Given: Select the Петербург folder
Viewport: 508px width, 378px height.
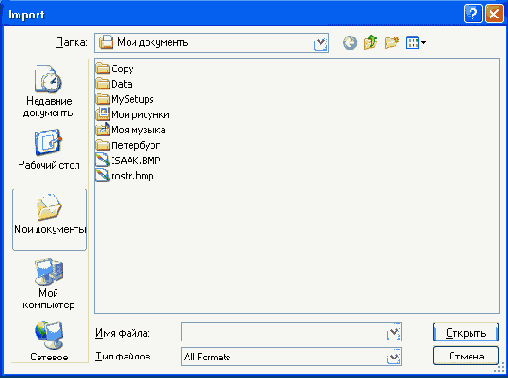Looking at the screenshot, I should click(128, 145).
